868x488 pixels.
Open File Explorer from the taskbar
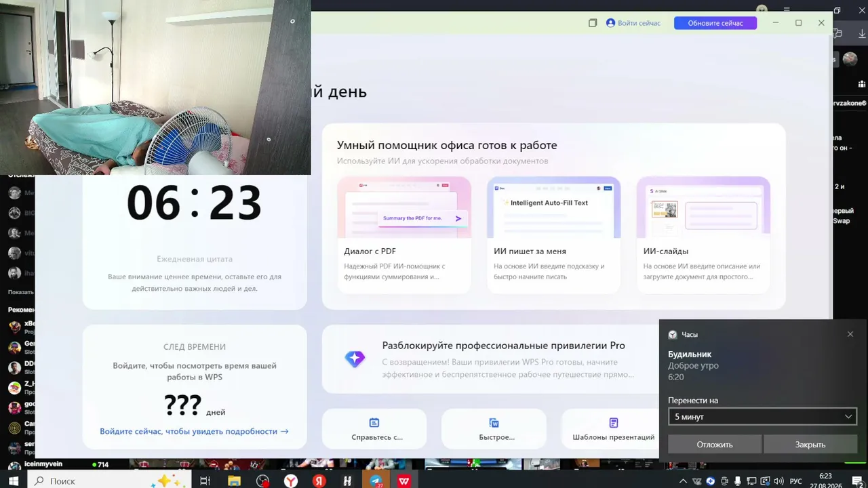234,481
